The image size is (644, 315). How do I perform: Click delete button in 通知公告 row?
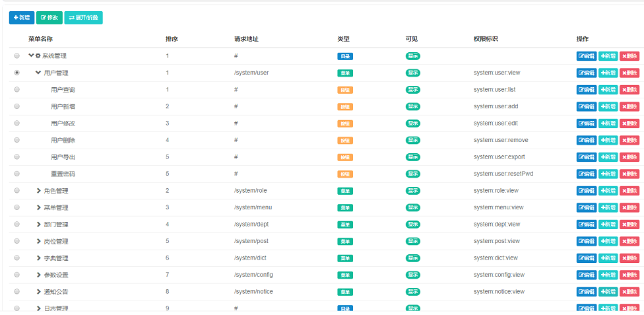(629, 292)
